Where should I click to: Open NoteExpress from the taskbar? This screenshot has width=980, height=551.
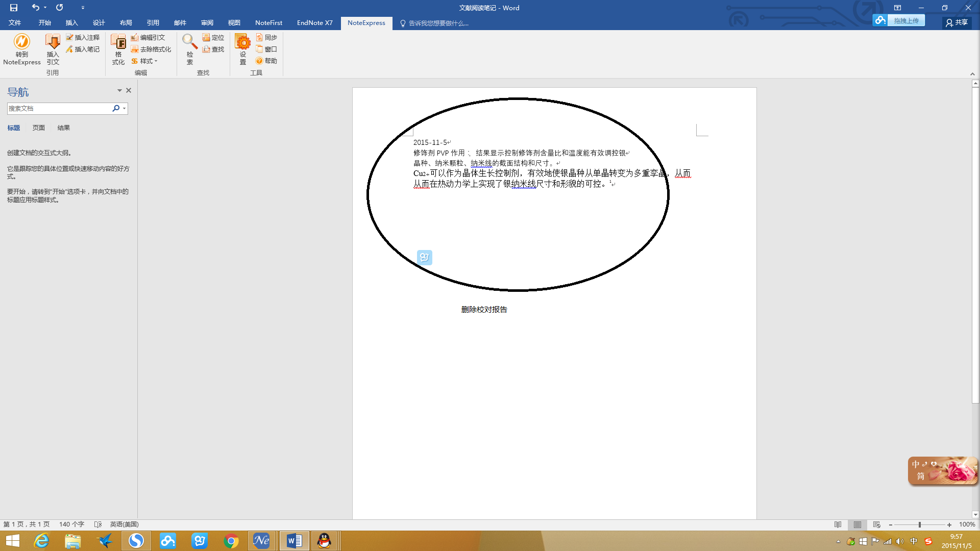(x=262, y=541)
